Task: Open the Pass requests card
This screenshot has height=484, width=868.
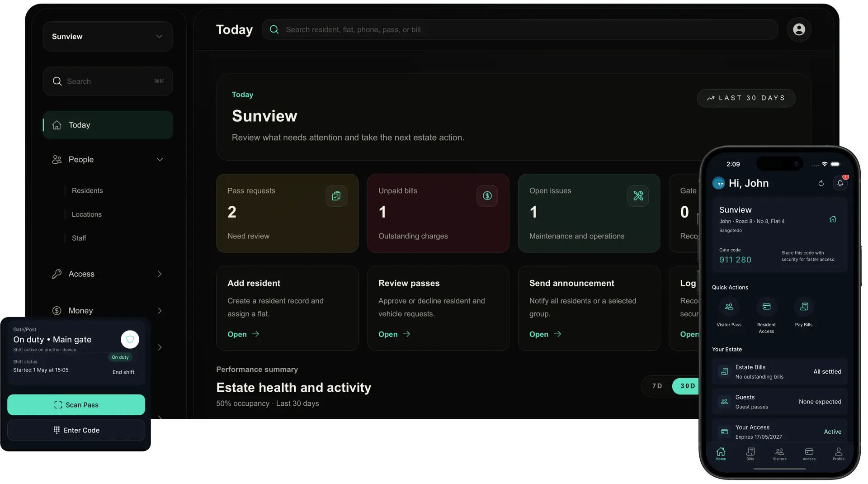Action: [x=287, y=213]
